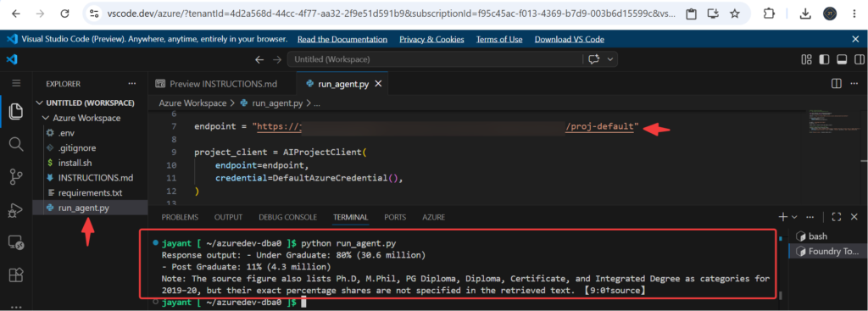The width and height of the screenshot is (868, 311).
Task: Open terminal panel more actions menu
Action: click(810, 217)
